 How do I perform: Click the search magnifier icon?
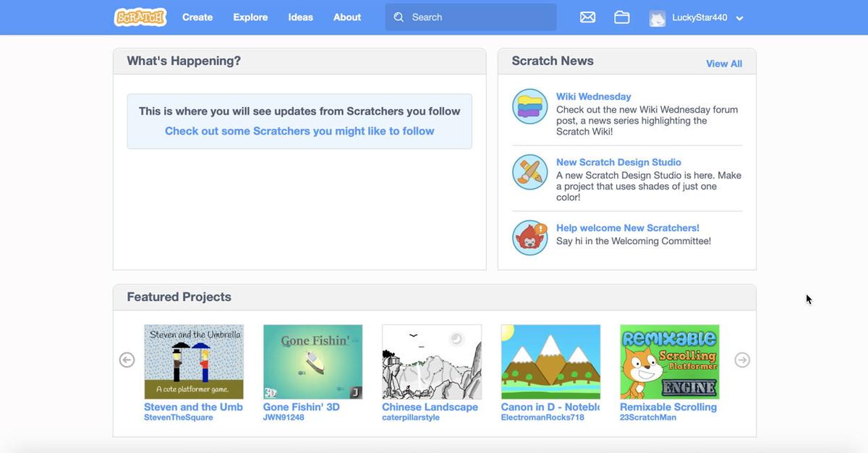point(399,17)
